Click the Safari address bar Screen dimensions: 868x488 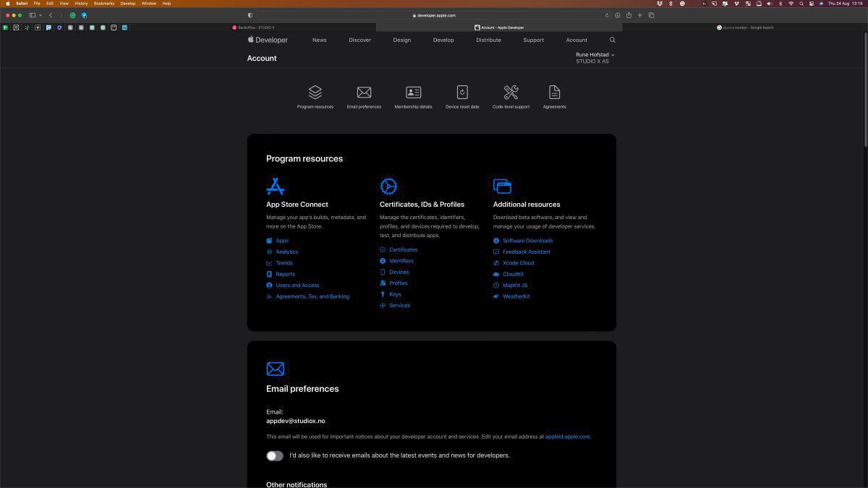[434, 15]
